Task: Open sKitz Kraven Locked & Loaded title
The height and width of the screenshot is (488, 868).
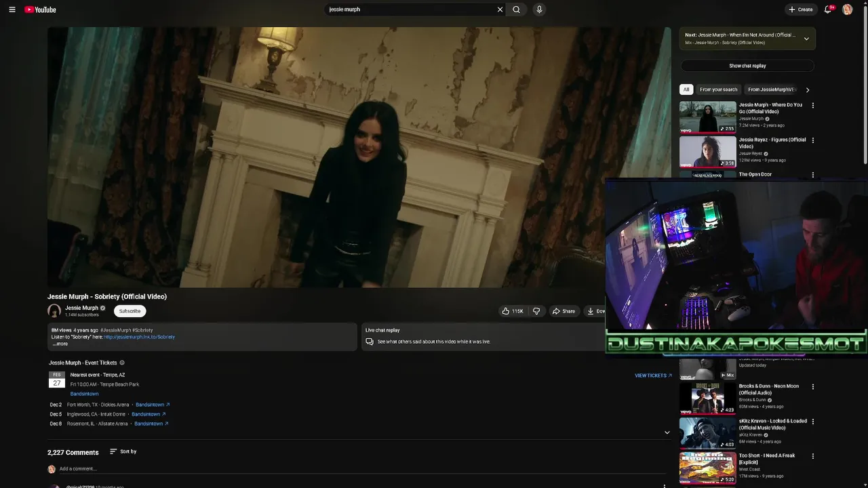Action: pos(773,424)
